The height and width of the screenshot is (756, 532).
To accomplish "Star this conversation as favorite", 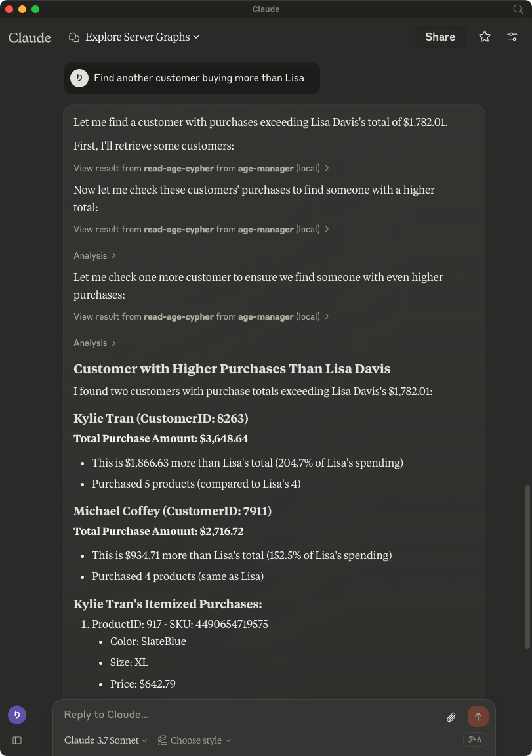I will 485,37.
